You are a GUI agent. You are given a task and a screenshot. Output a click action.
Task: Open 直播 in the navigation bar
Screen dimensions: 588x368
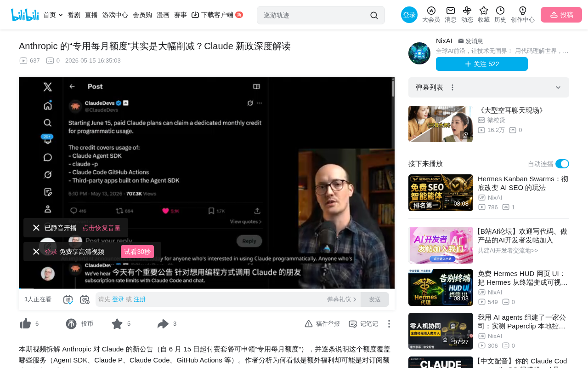pos(91,15)
